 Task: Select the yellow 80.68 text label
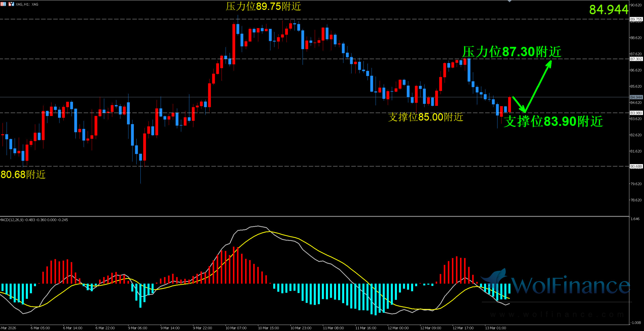(23, 175)
